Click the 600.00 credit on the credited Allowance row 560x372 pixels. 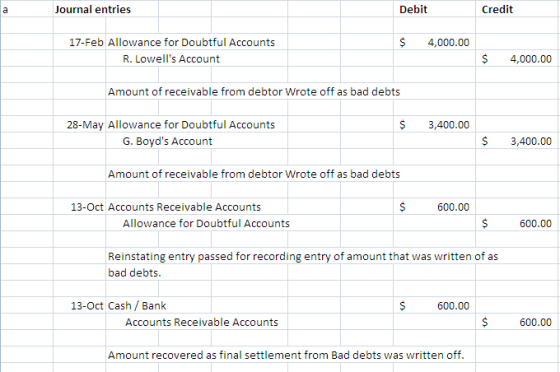[x=535, y=223]
